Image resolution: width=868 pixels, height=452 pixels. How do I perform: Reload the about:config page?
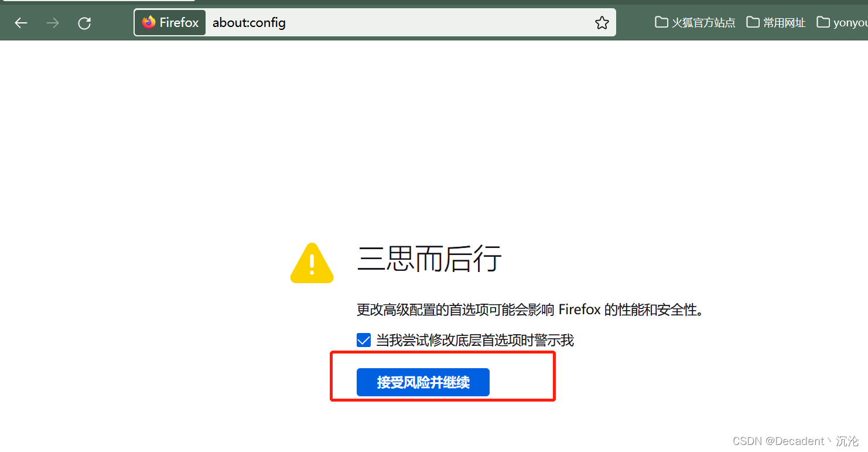pos(84,23)
